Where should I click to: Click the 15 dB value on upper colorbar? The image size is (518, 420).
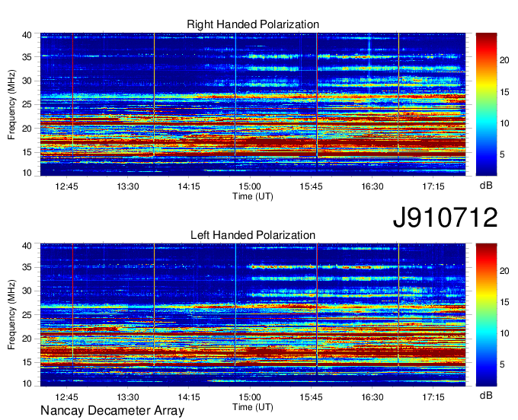[504, 92]
